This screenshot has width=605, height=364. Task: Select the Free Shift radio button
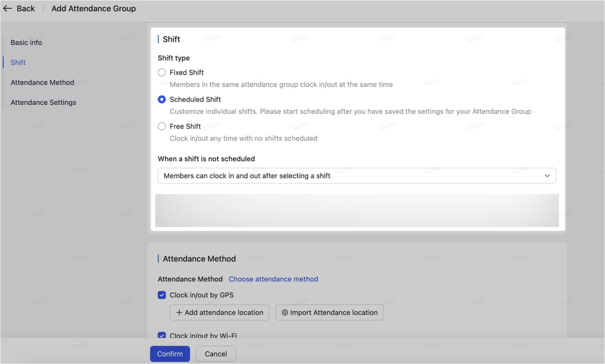click(x=162, y=126)
